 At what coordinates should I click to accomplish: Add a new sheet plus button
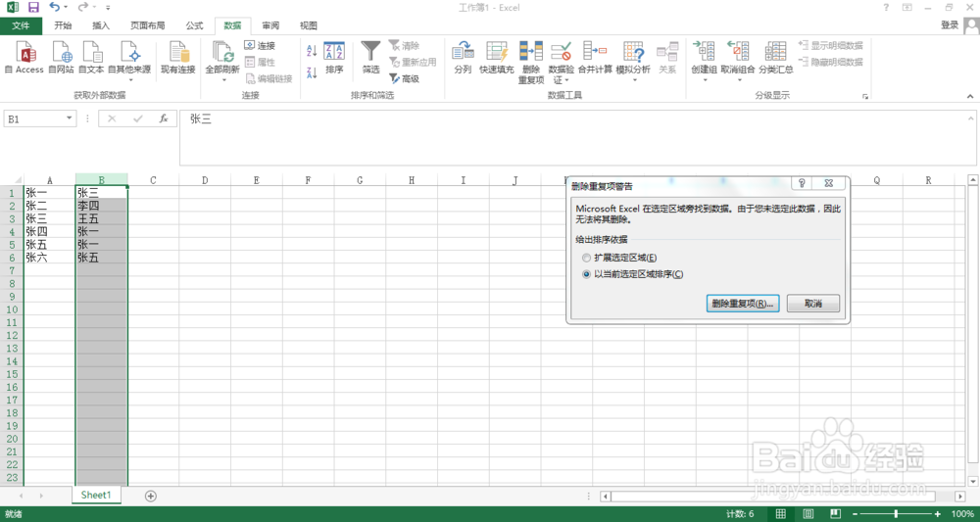click(x=150, y=496)
